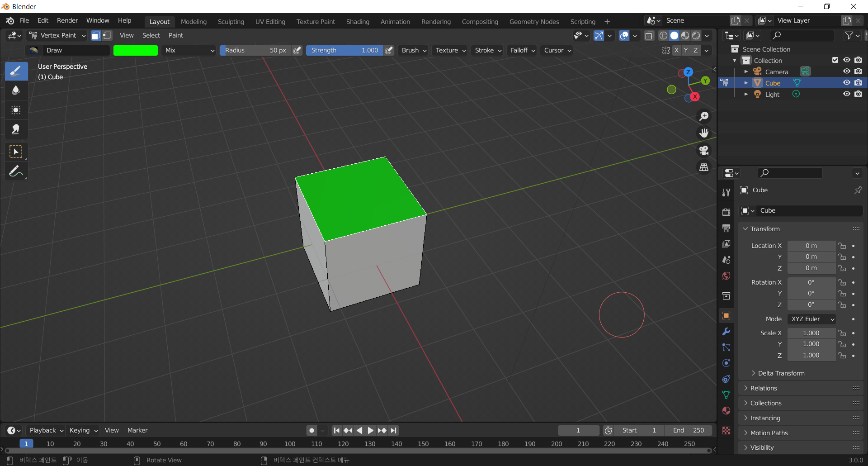The image size is (868, 466).
Task: Open the Vertex Paint mode dropdown
Action: pos(57,35)
